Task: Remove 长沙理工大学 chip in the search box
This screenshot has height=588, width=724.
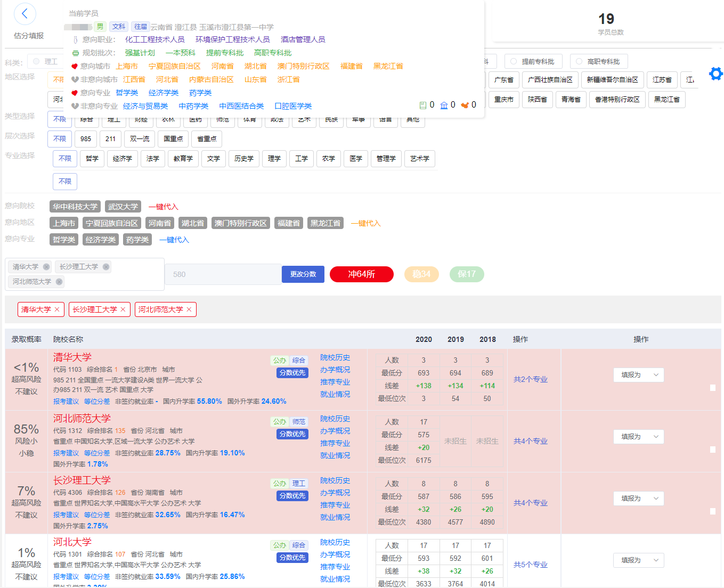Action: pos(106,267)
